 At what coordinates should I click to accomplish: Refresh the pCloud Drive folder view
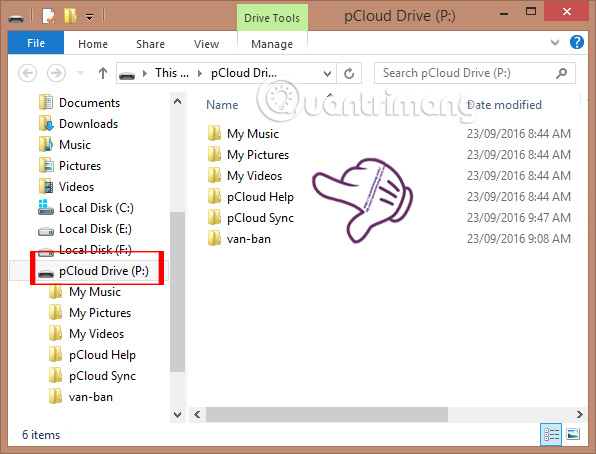(x=349, y=73)
